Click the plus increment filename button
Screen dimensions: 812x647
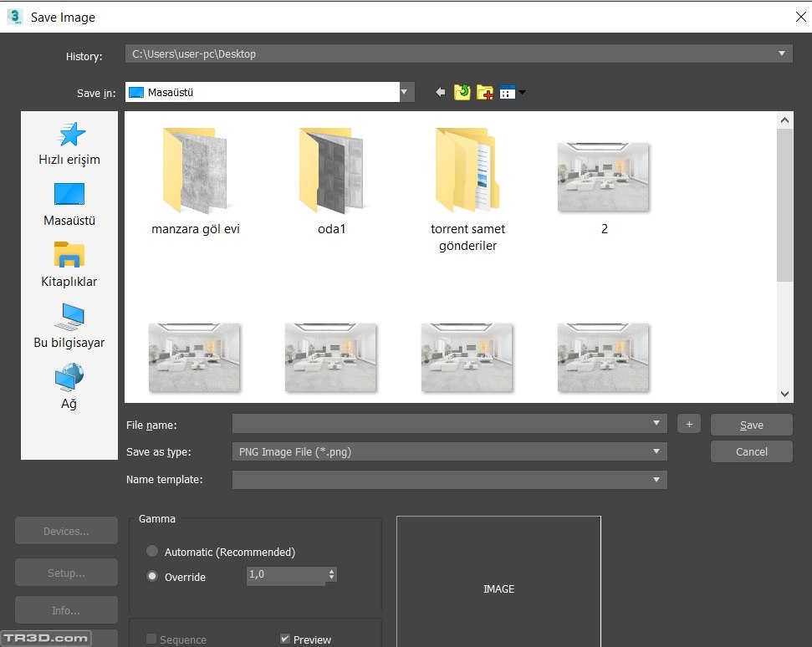point(688,425)
